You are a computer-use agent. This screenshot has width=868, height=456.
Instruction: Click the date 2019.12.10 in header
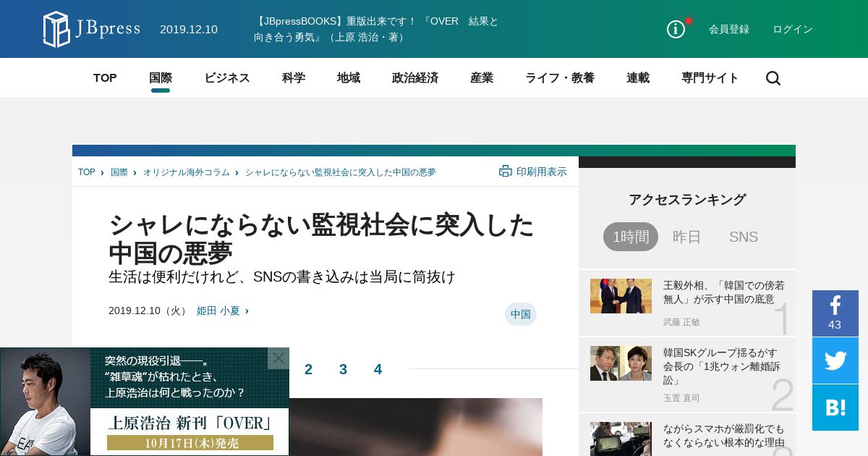189,30
